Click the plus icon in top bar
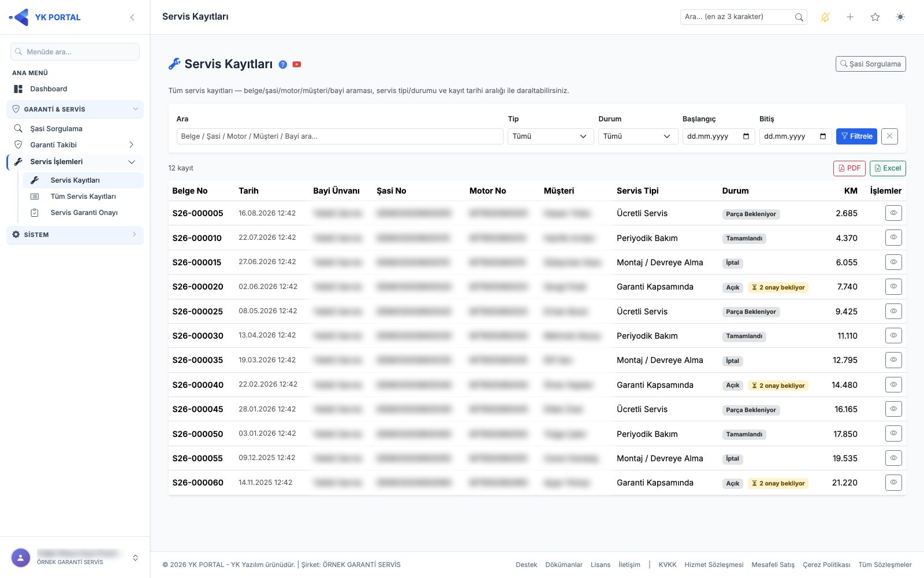Image resolution: width=924 pixels, height=578 pixels. [850, 17]
